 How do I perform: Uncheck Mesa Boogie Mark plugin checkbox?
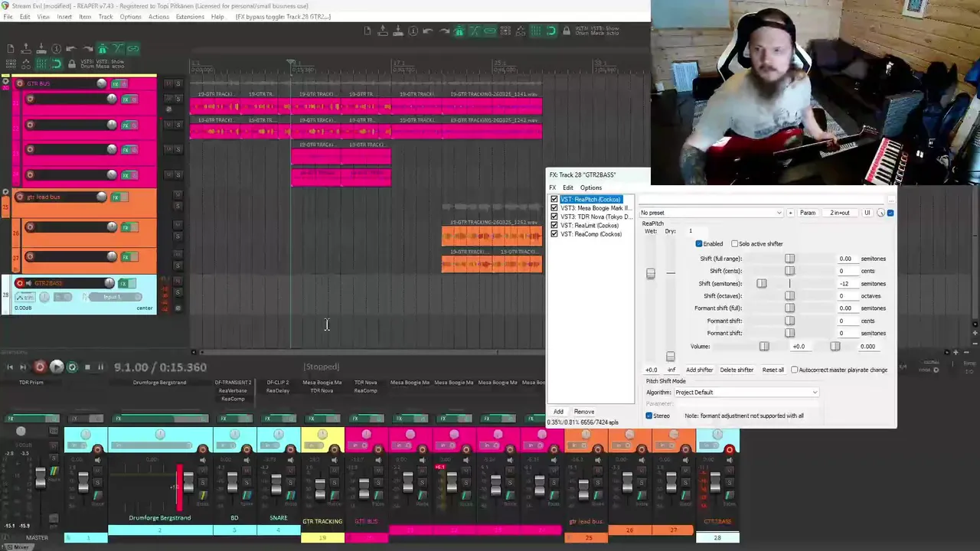pyautogui.click(x=554, y=208)
